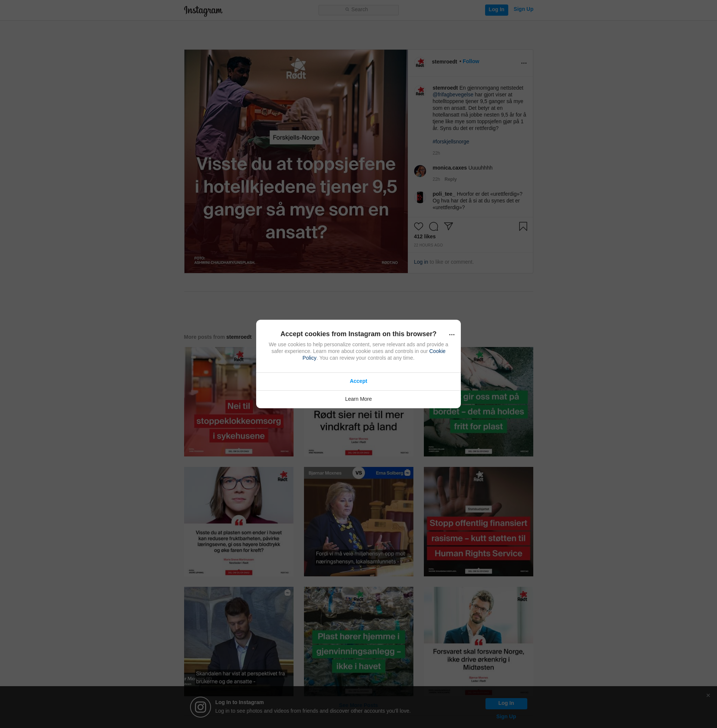The height and width of the screenshot is (728, 717).
Task: Click the comment speech bubble icon
Action: coord(434,226)
